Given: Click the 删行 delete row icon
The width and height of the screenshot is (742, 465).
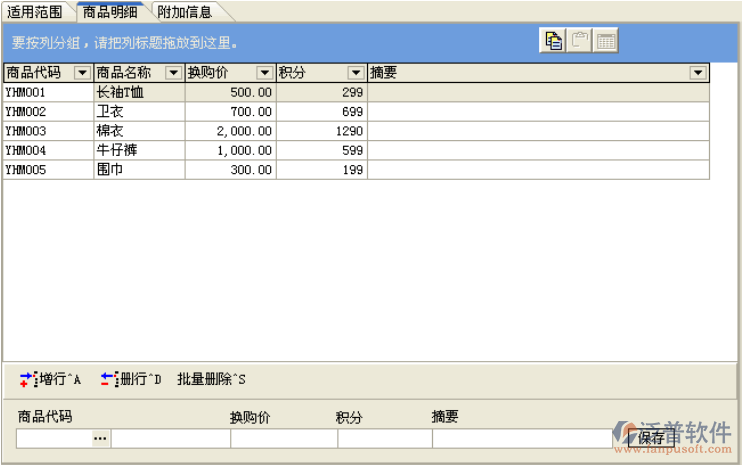Looking at the screenshot, I should click(x=109, y=379).
